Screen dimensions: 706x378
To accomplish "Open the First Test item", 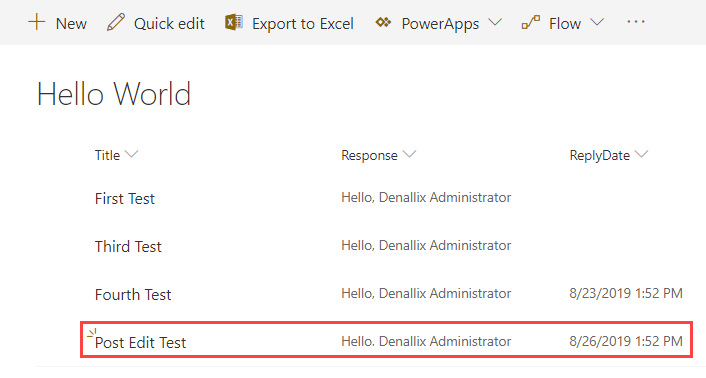I will coord(125,198).
